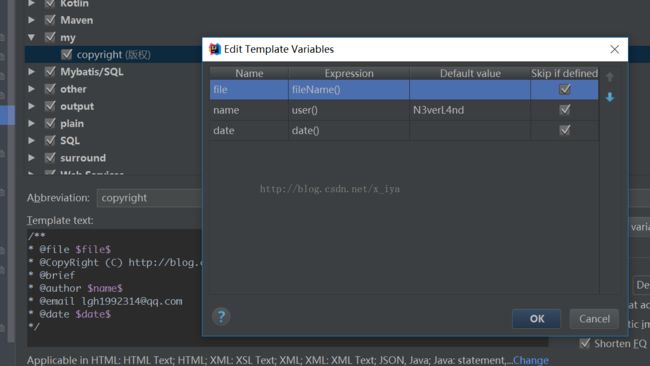Toggle the Shorten FQ names checkbox
Image resolution: width=650 pixels, height=366 pixels.
click(585, 343)
